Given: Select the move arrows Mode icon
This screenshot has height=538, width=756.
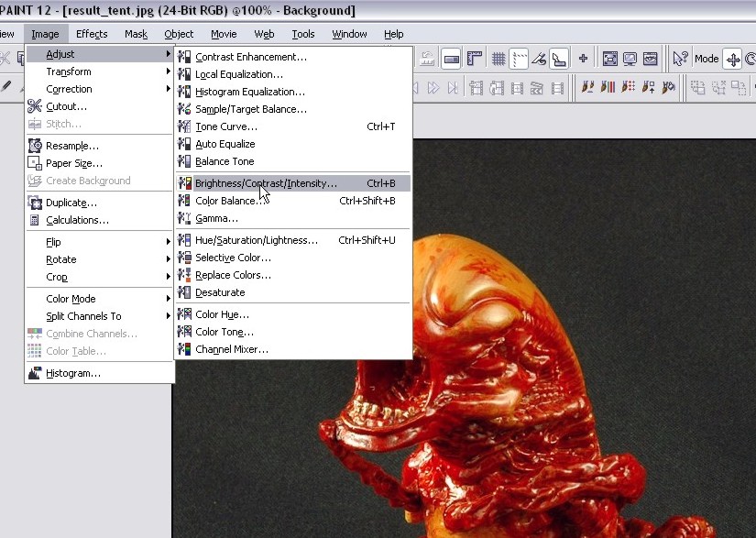Looking at the screenshot, I should coord(733,60).
